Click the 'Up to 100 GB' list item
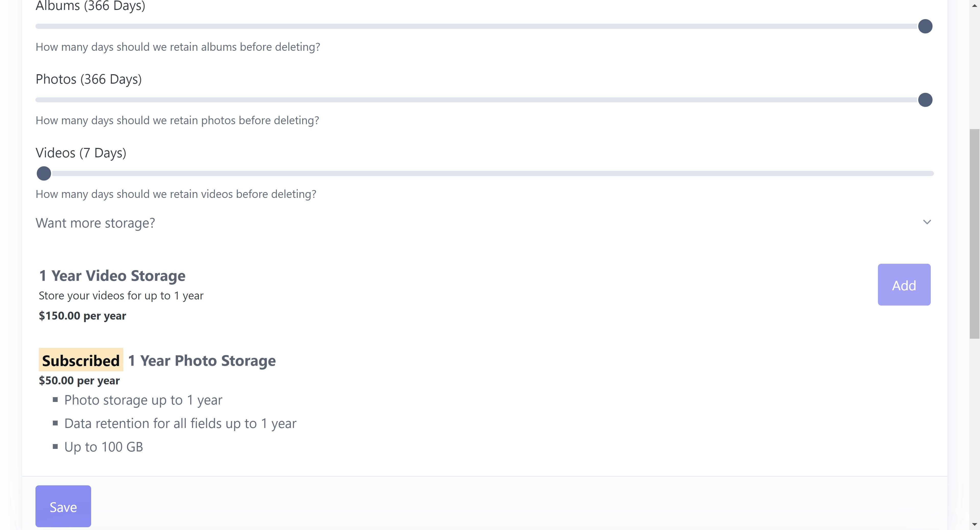 click(x=103, y=447)
